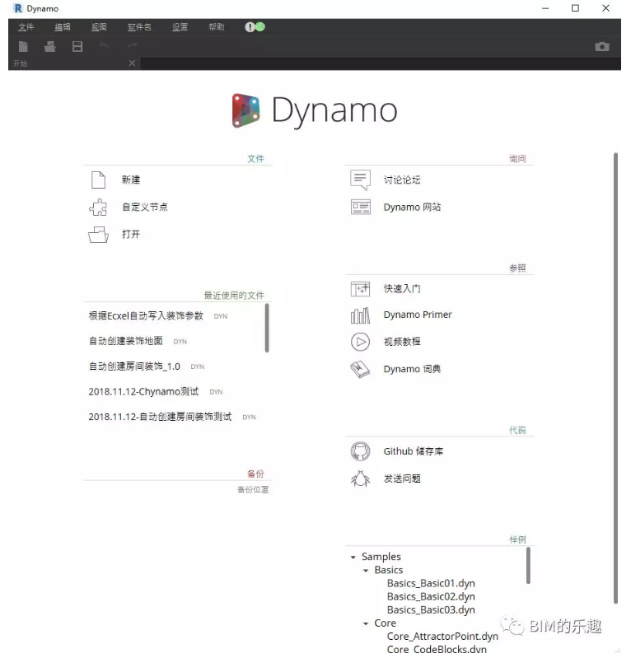
Task: Click the bug icon for 发送问题
Action: 360,478
